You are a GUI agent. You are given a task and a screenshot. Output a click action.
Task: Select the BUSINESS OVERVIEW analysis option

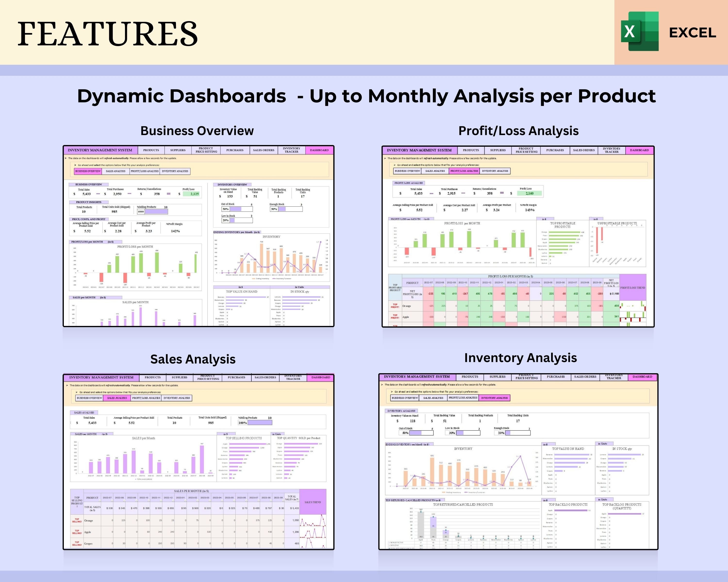88,171
